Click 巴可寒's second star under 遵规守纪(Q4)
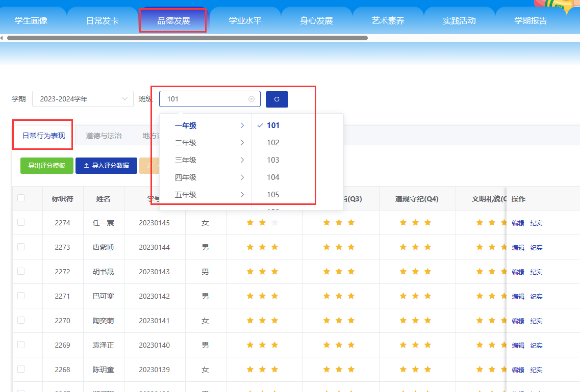The width and height of the screenshot is (580, 392). tap(415, 296)
